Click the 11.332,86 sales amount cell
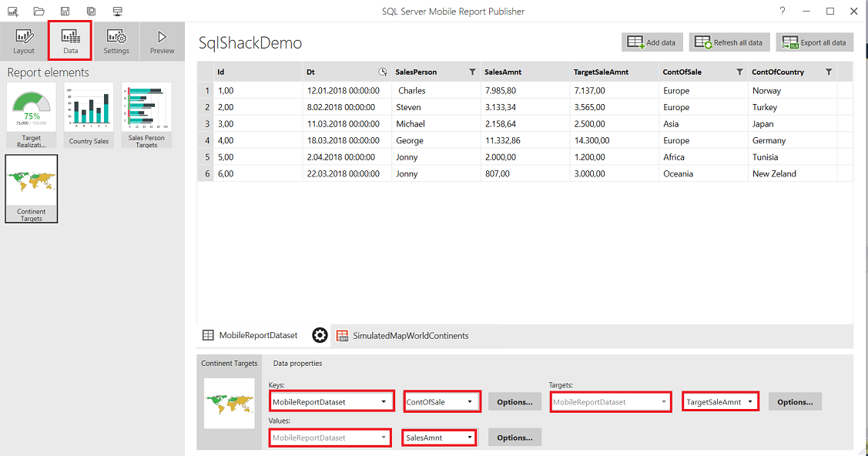The image size is (868, 456). (525, 140)
